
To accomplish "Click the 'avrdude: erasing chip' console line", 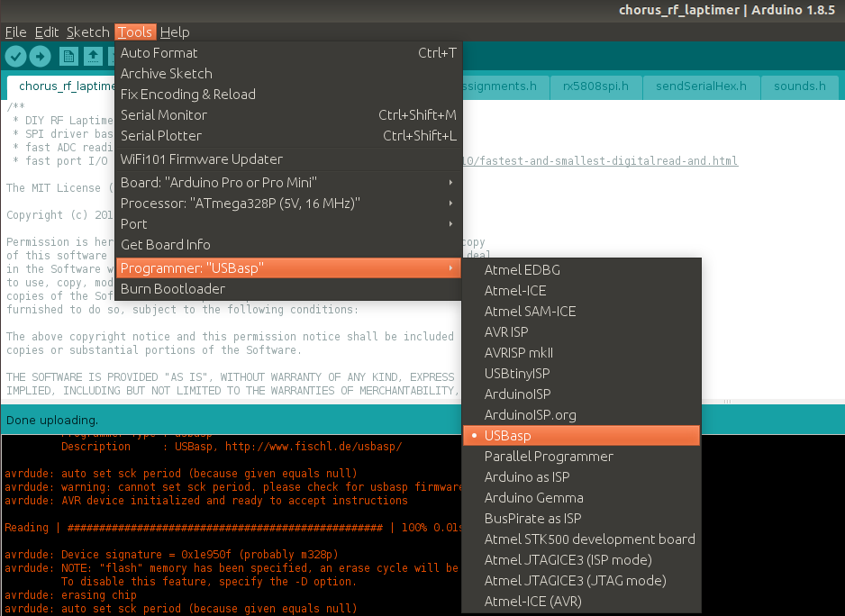I will point(70,595).
